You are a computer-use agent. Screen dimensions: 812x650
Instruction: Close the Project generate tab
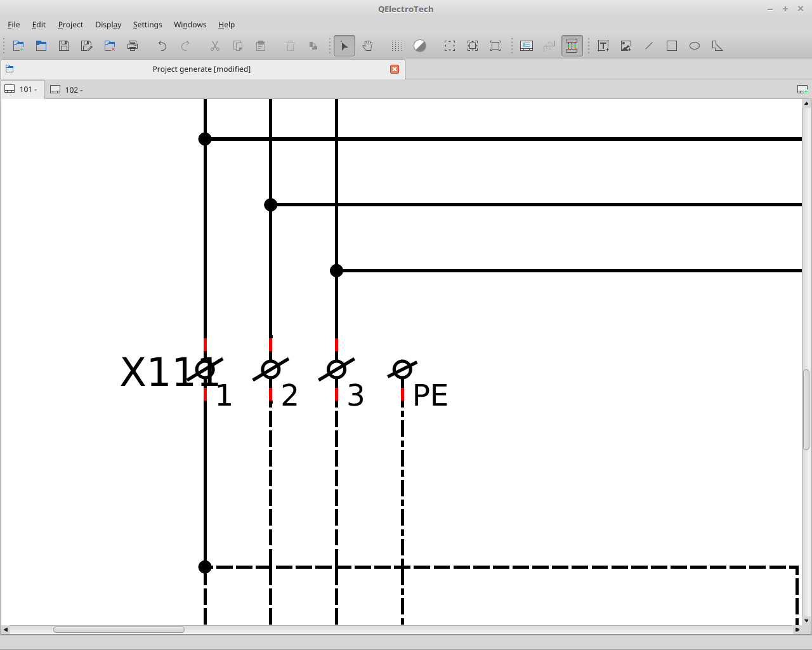coord(395,69)
